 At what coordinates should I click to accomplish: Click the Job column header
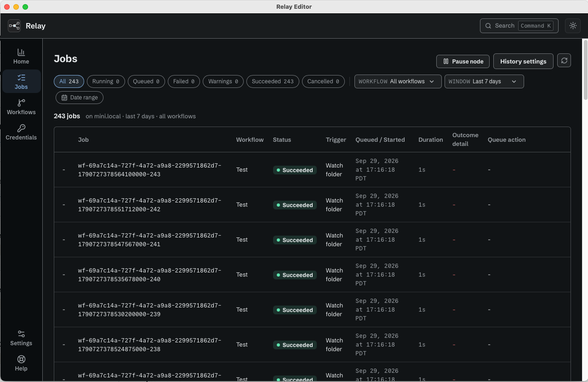83,139
